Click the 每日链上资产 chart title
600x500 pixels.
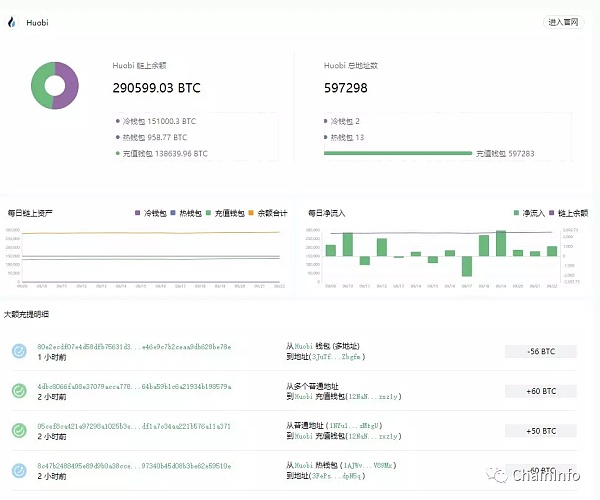(30, 213)
